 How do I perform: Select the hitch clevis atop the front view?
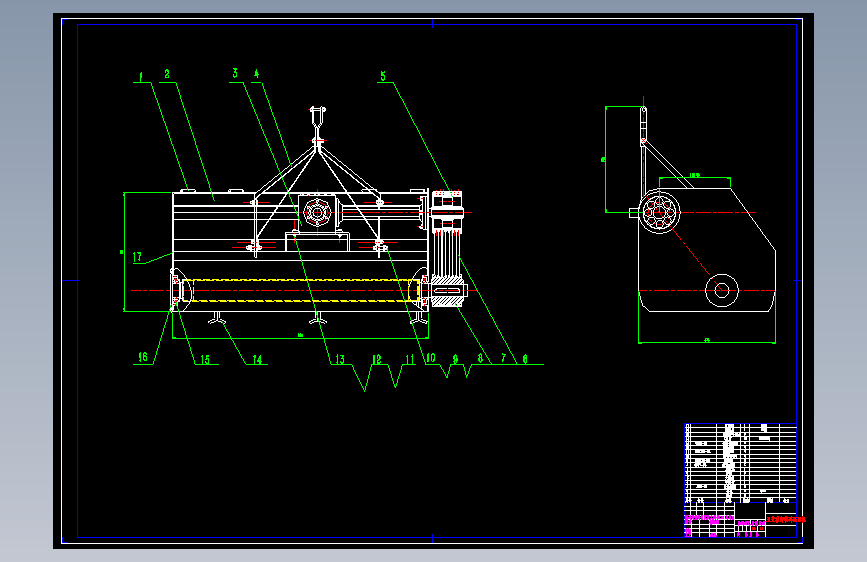tap(317, 117)
